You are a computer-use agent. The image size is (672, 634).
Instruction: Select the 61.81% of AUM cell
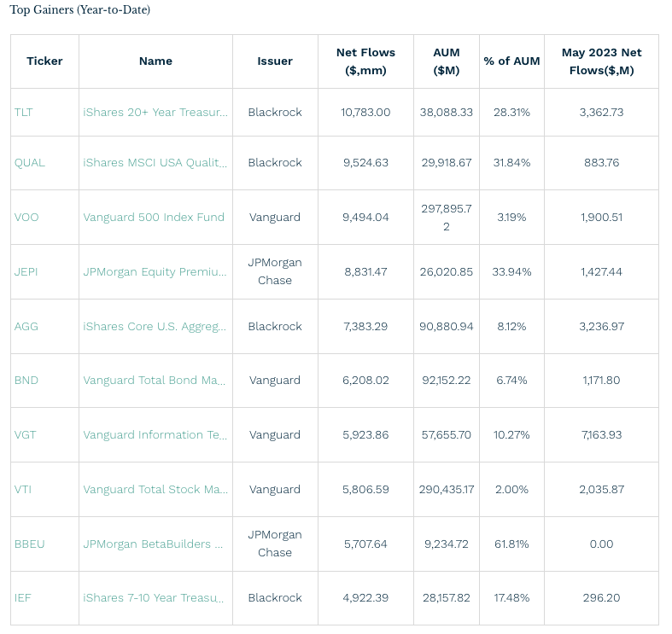point(511,544)
